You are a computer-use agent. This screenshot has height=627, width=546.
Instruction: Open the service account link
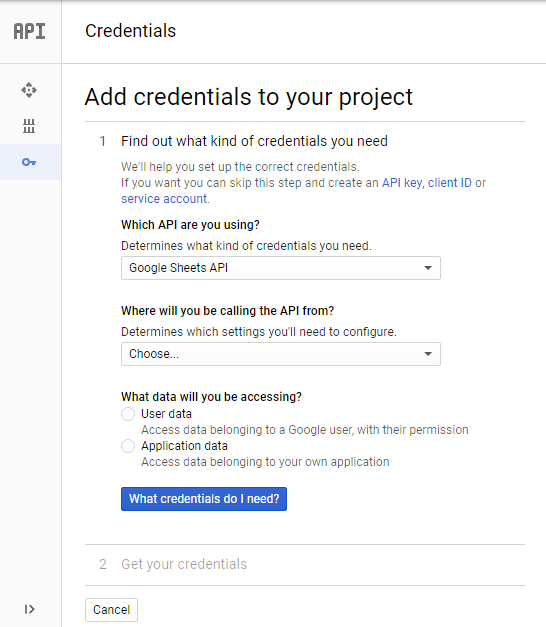tap(164, 199)
